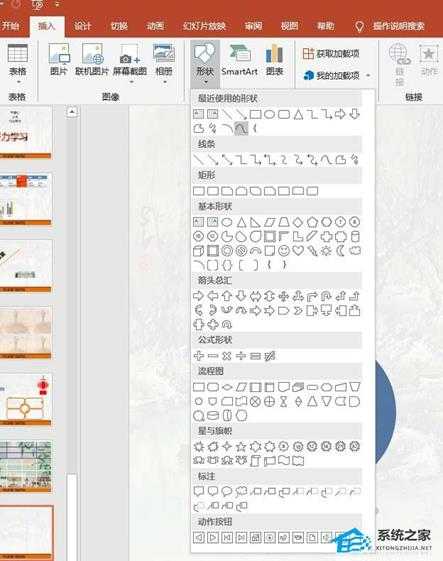Choose the scribble tool in 线条 row
443x561 pixels.
point(355,159)
